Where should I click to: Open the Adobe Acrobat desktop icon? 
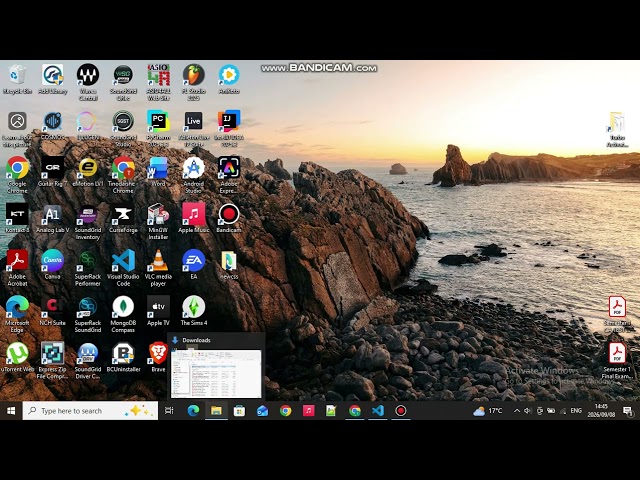pos(17,267)
